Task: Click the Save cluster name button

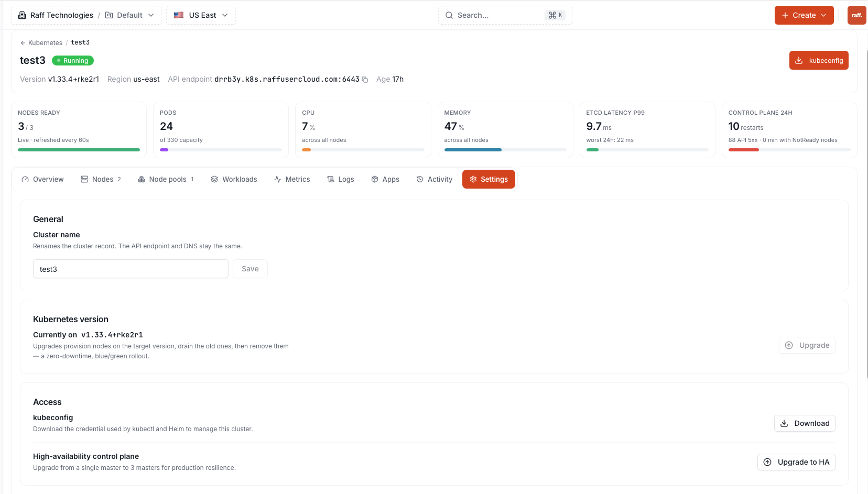Action: coord(250,269)
